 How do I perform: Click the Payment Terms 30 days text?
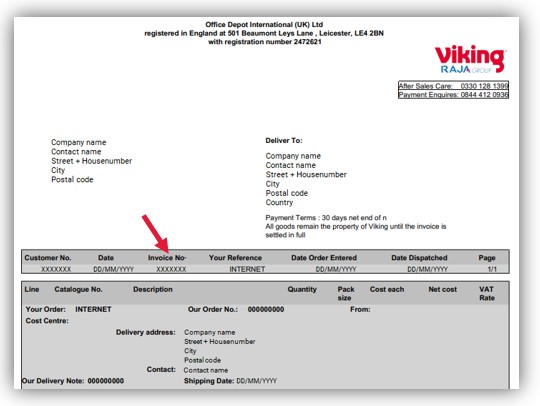pyautogui.click(x=326, y=218)
